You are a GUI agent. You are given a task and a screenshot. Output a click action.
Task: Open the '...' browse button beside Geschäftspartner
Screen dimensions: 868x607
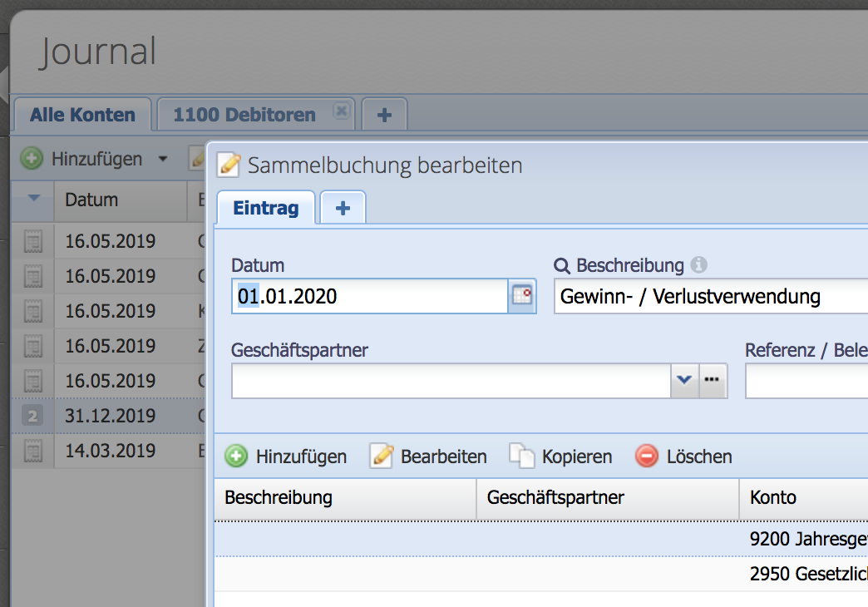711,379
